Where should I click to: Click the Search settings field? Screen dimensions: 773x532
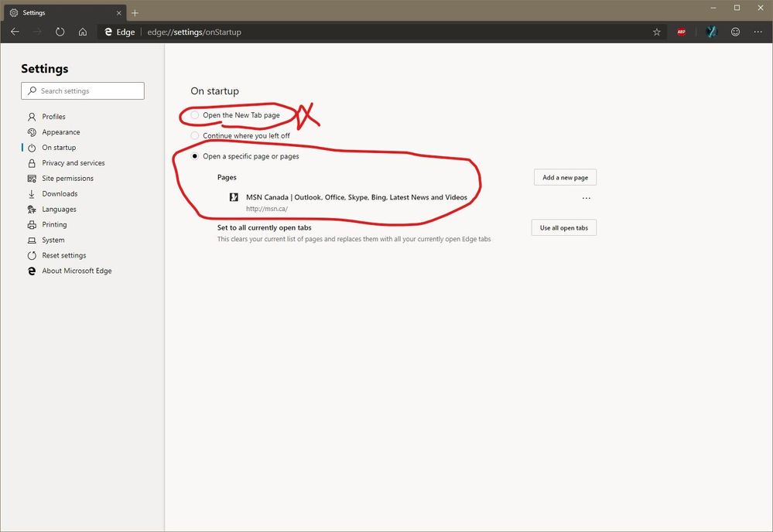[83, 90]
